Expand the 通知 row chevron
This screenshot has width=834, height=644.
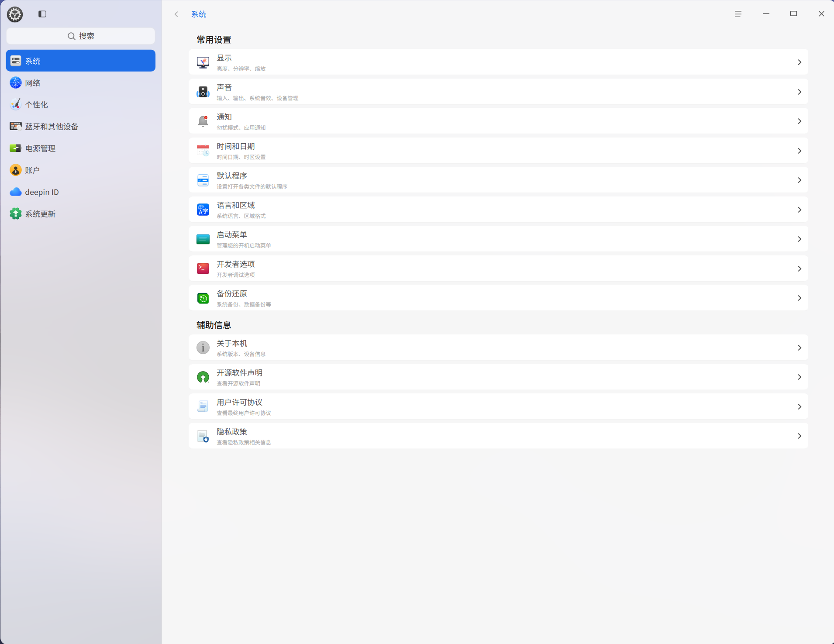point(800,121)
